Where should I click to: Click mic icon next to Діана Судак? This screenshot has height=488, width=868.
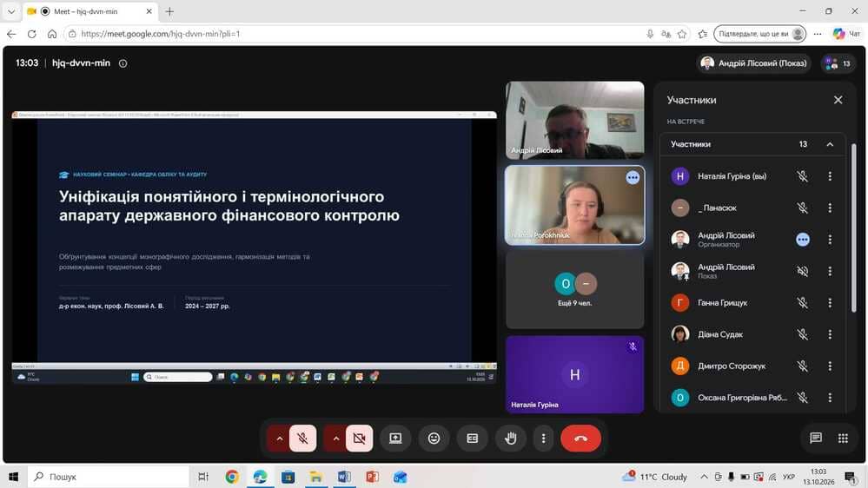[x=802, y=334]
